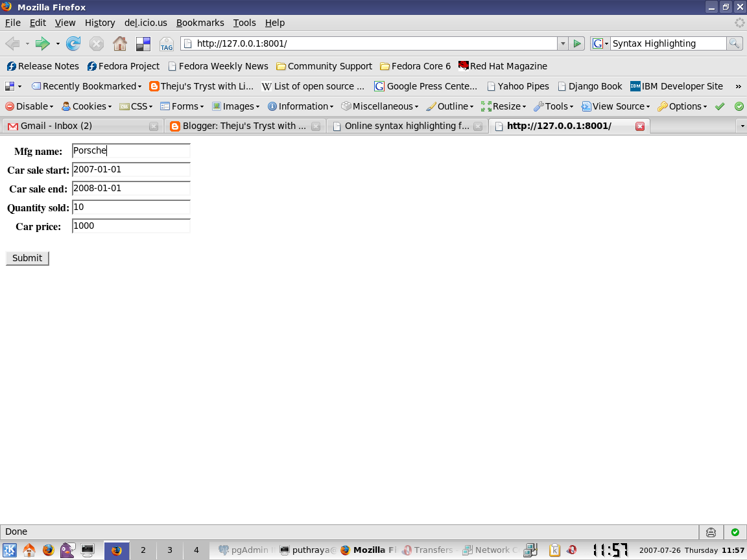Screen dimensions: 747x560
Task: Open the Information dropdown
Action: [x=301, y=106]
